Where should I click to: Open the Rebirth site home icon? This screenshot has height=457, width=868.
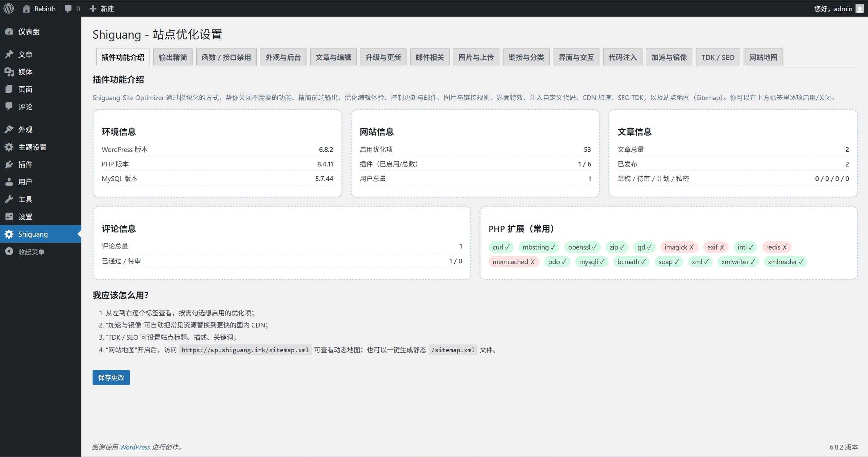click(26, 8)
